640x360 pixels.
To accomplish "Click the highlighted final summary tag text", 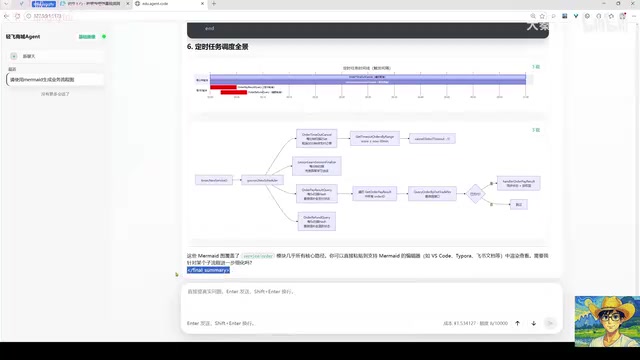I will point(208,270).
